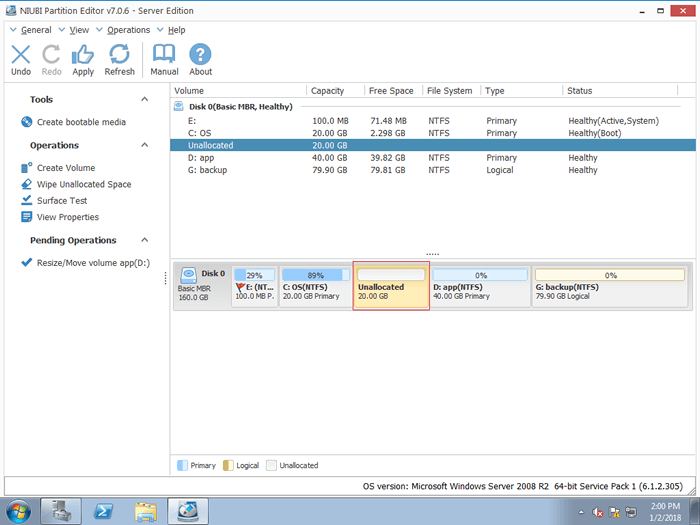Click the Primary legend swatch
The width and height of the screenshot is (700, 525).
pyautogui.click(x=182, y=465)
